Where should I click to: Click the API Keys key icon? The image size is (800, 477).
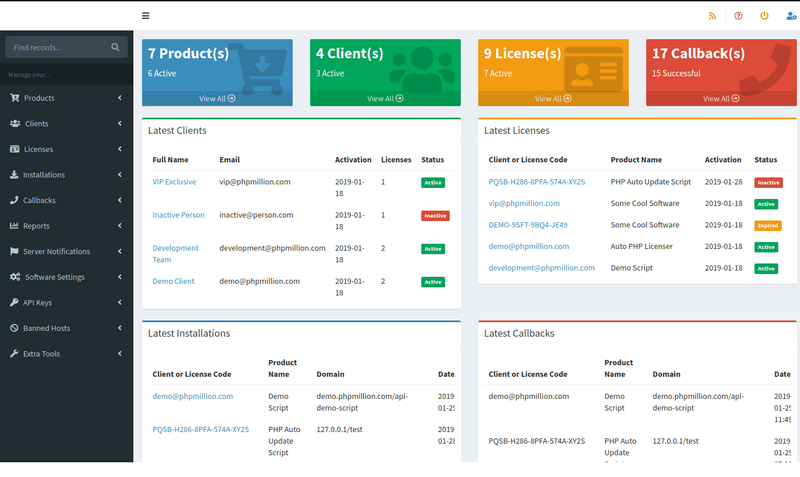coord(14,302)
